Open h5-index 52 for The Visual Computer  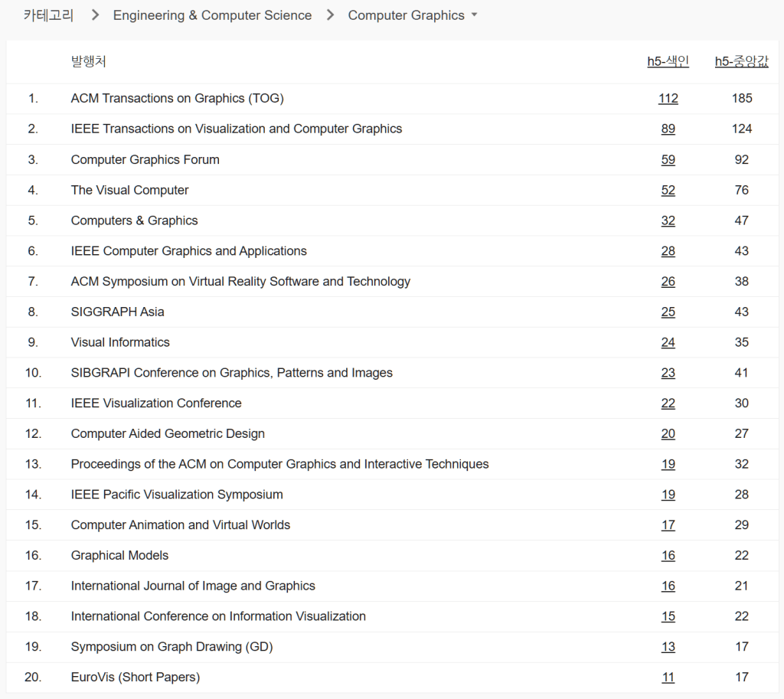[x=668, y=190]
